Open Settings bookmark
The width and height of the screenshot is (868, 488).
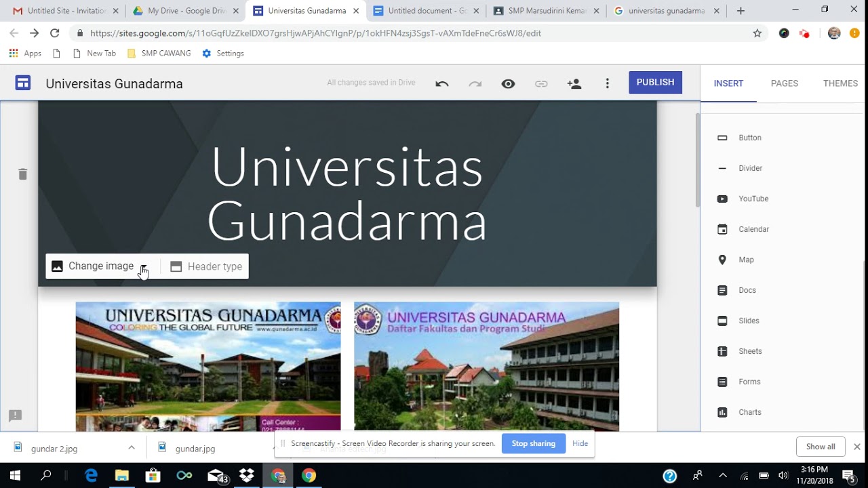[x=223, y=54]
